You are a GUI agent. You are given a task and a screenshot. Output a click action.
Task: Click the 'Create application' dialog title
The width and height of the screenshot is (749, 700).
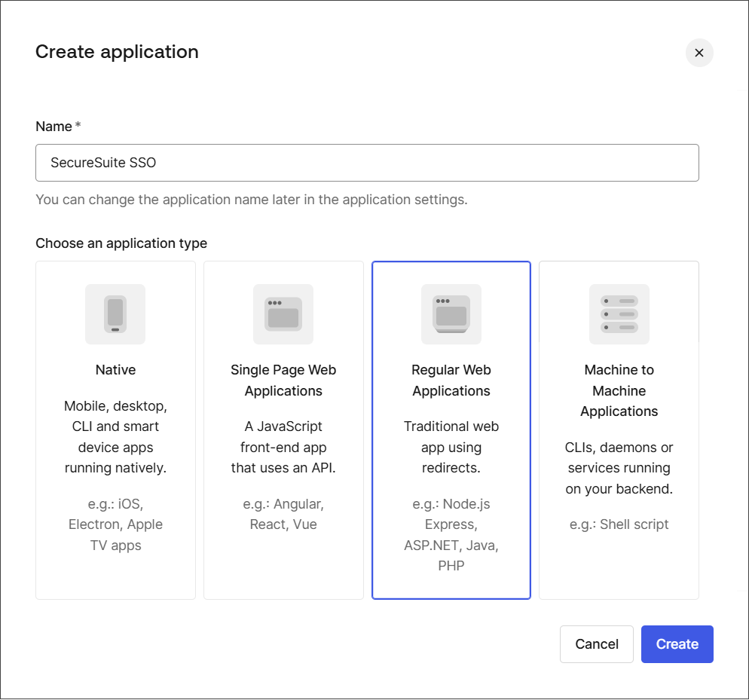pos(117,51)
